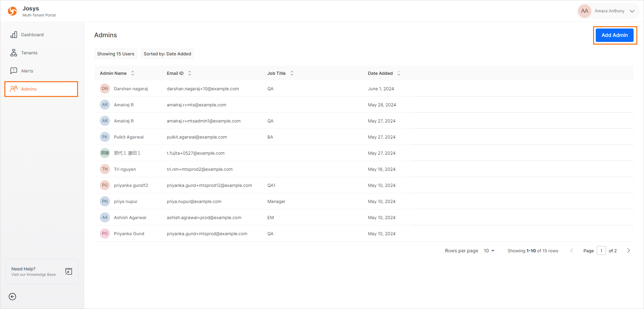Go to the next page arrow
The width and height of the screenshot is (644, 309).
point(629,251)
